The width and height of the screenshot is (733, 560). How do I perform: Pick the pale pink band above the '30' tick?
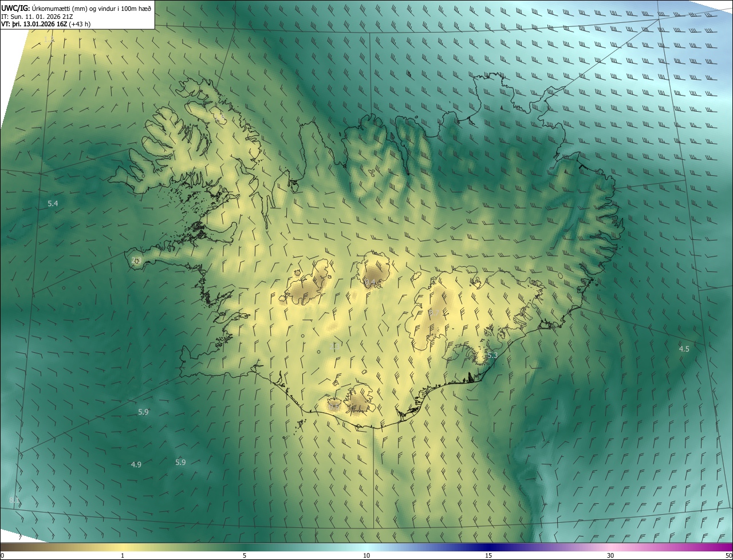[610, 547]
